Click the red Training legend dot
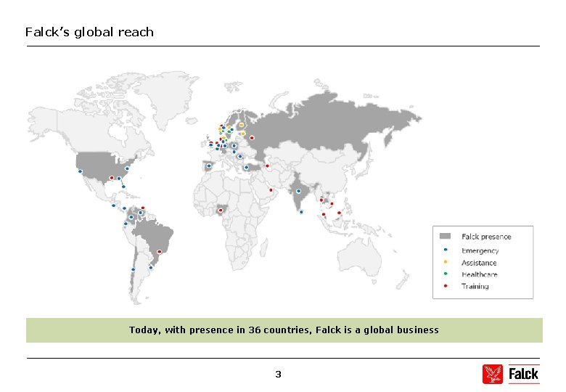The height and width of the screenshot is (392, 566). 446,285
